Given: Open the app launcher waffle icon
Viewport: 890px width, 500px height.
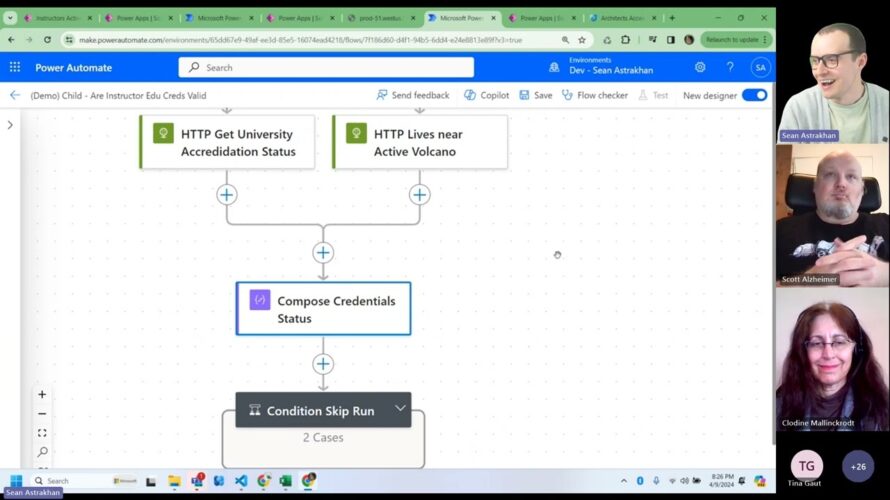Looking at the screenshot, I should click(15, 68).
